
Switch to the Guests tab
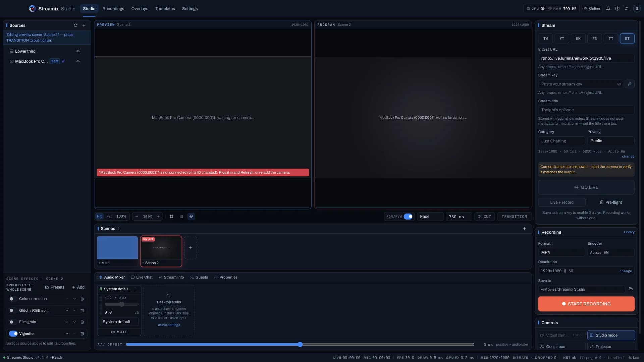[199, 278]
